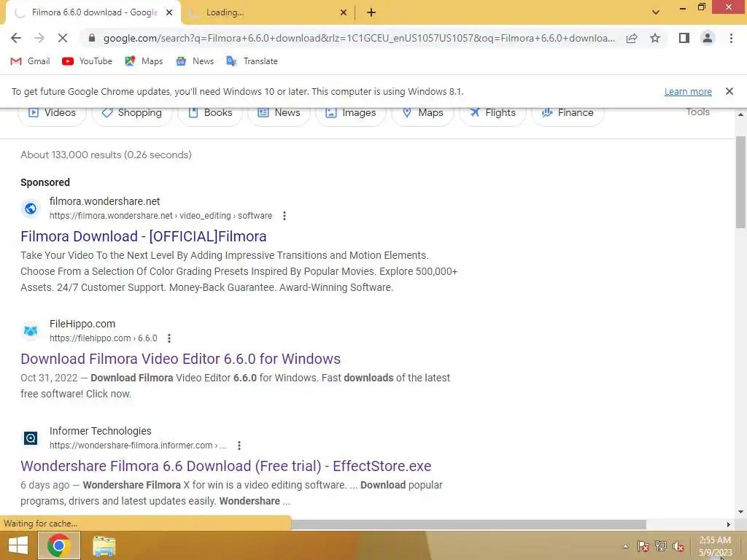The height and width of the screenshot is (560, 747).
Task: Open options for filmora.wondershare.net ad
Action: 285,216
